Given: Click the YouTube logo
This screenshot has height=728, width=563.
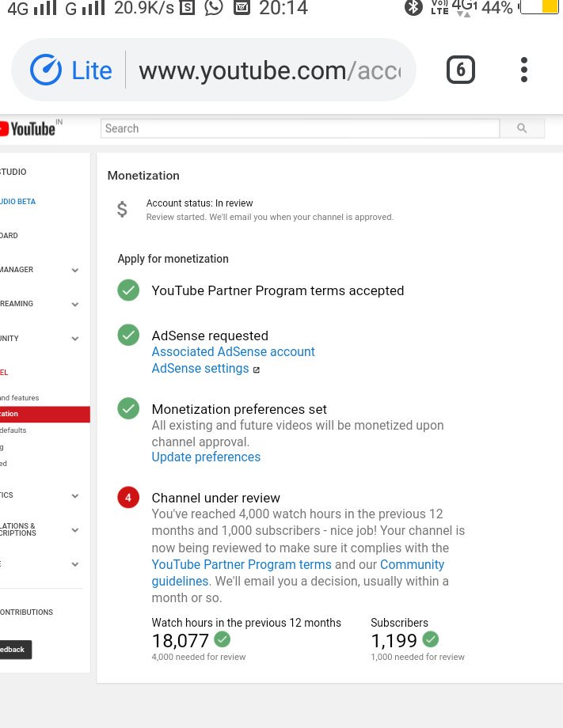Looking at the screenshot, I should point(28,129).
